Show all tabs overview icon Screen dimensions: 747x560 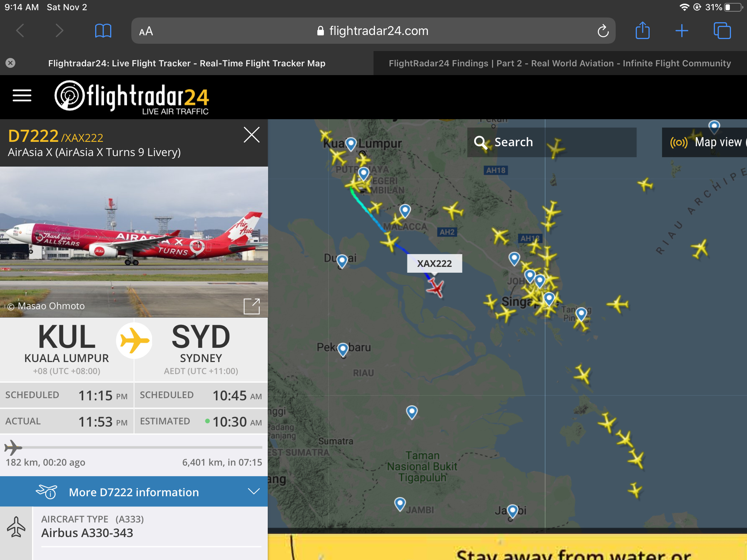point(722,31)
